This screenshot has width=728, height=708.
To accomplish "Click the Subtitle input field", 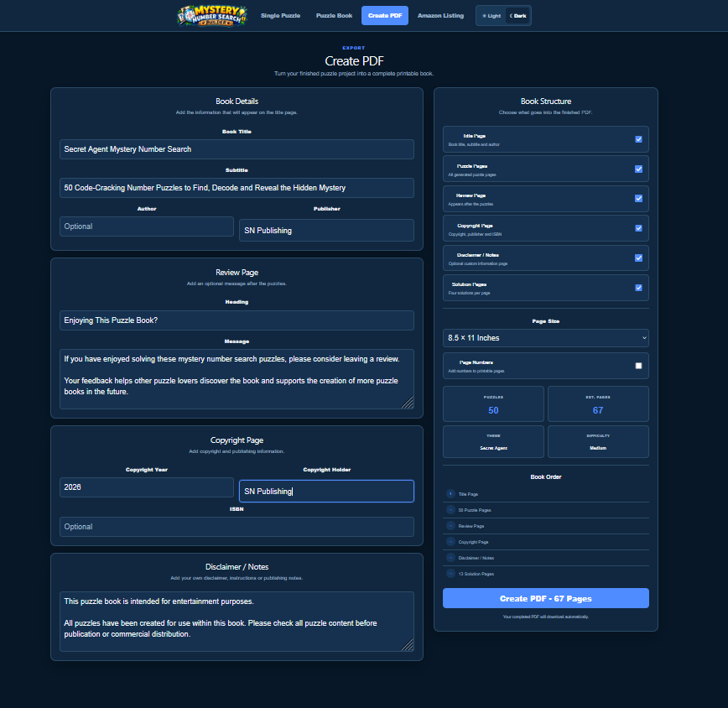I will 237,188.
